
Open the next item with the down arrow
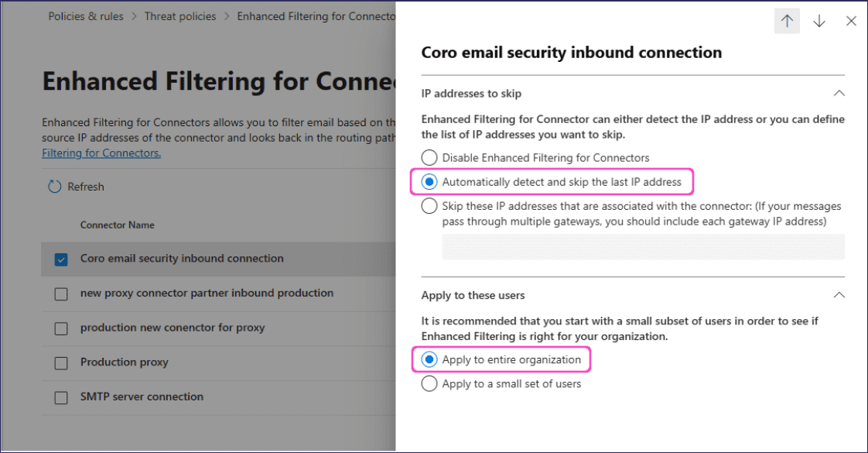819,21
